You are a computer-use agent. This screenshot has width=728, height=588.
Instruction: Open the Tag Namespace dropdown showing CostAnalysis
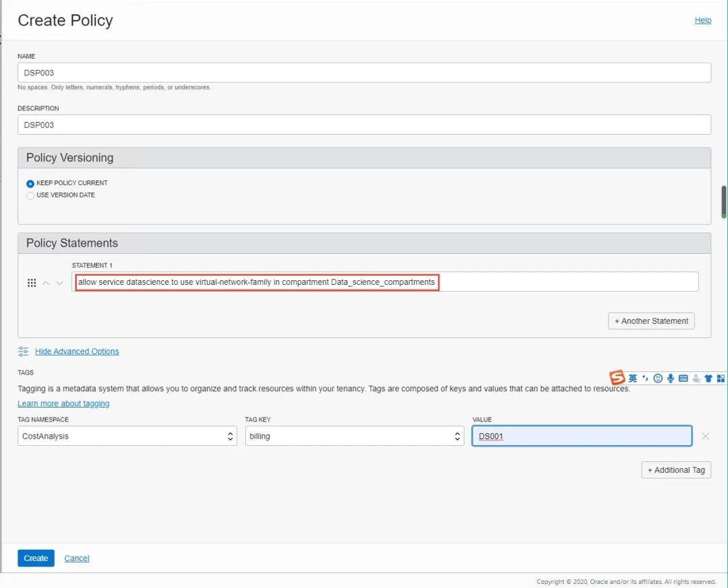(x=127, y=436)
